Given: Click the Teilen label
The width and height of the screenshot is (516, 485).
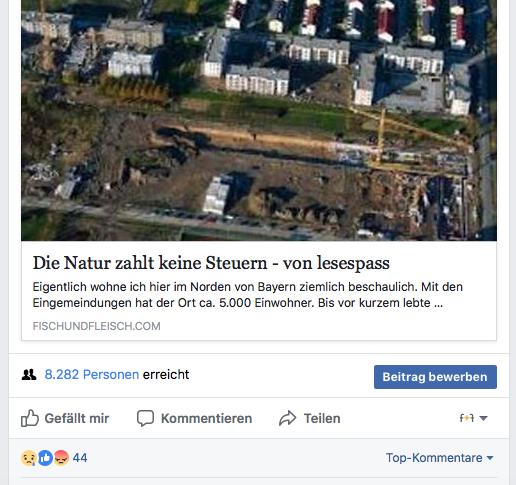Looking at the screenshot, I should point(322,418).
